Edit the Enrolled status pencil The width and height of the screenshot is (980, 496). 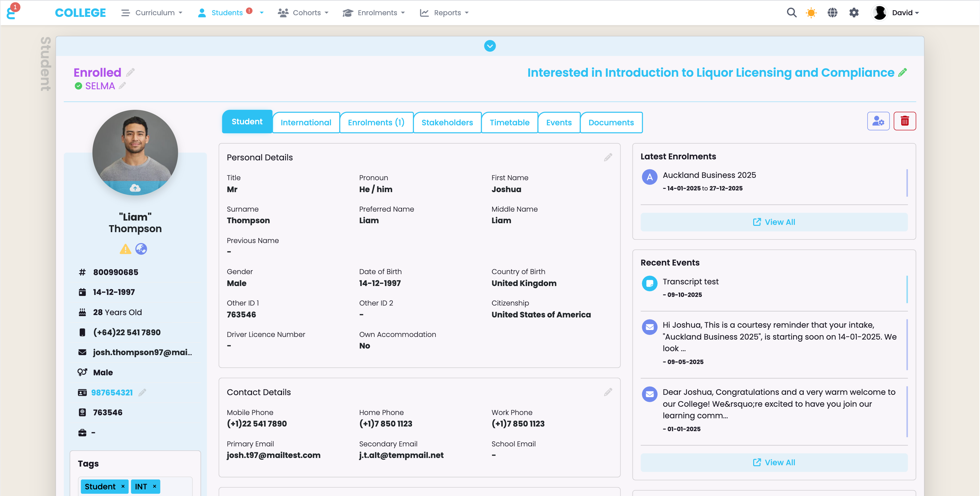131,72
